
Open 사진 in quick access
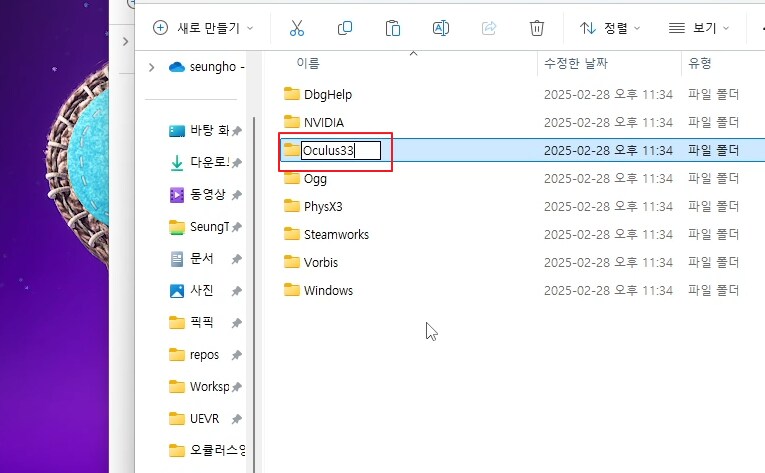[191, 290]
